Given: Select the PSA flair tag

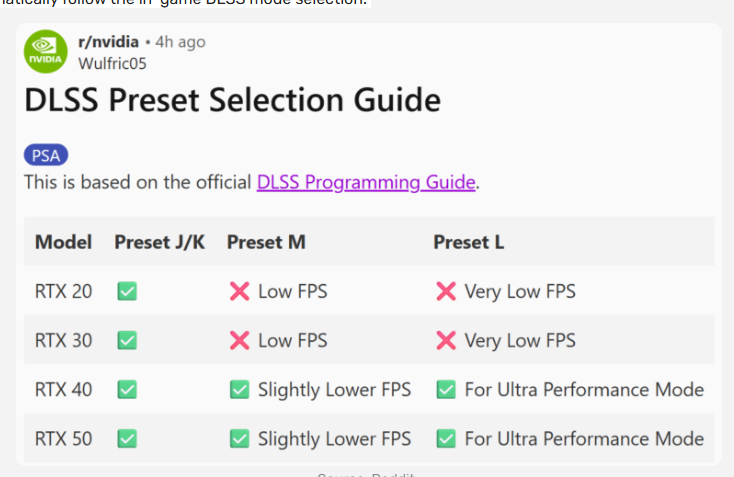Looking at the screenshot, I should click(46, 155).
